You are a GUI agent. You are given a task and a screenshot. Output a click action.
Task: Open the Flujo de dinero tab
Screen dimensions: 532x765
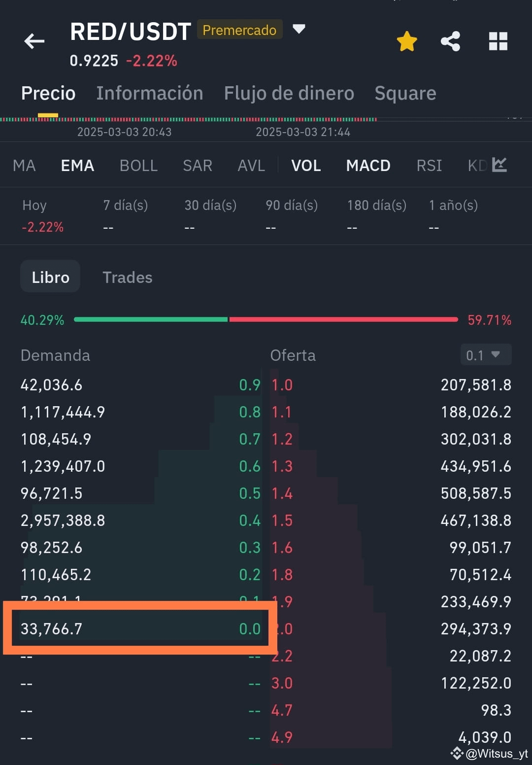289,93
